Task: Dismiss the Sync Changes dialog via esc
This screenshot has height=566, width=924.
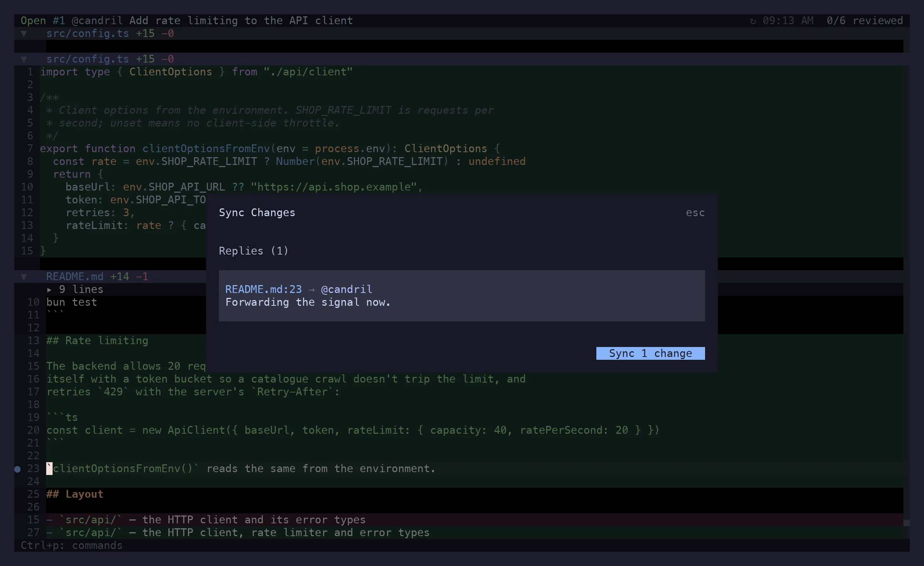Action: [695, 213]
